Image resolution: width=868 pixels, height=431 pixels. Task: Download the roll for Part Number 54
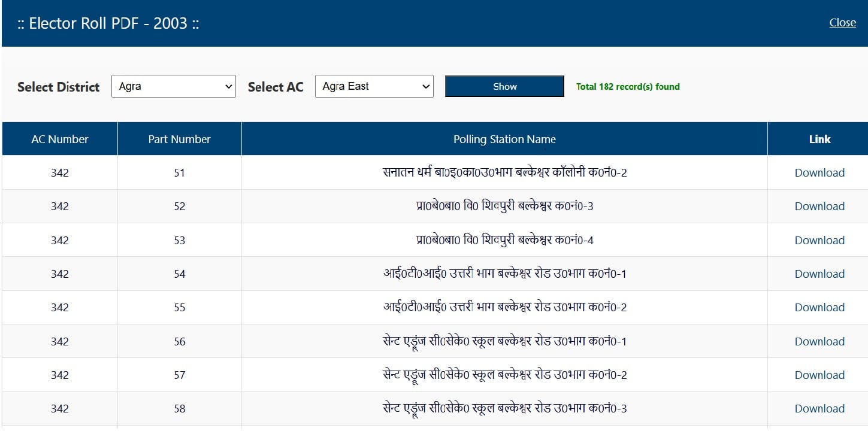coord(819,274)
